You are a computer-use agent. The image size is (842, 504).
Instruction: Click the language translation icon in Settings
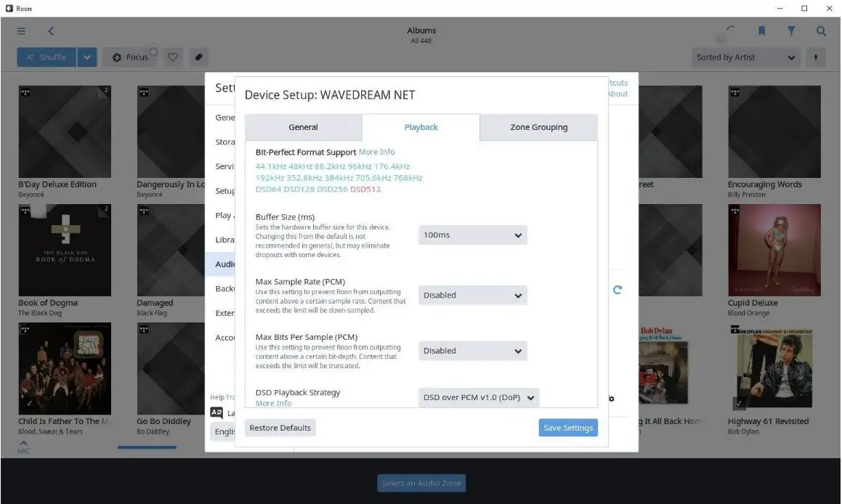pyautogui.click(x=216, y=412)
